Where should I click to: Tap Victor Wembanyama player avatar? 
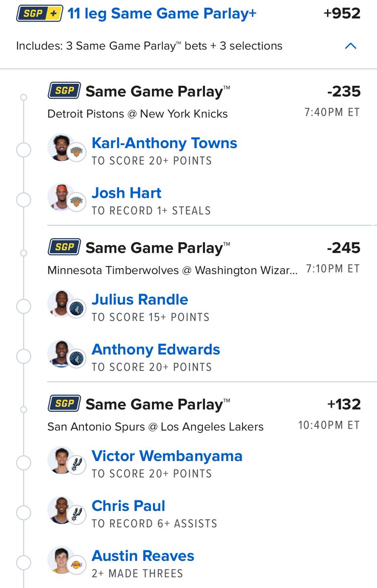coord(61,460)
